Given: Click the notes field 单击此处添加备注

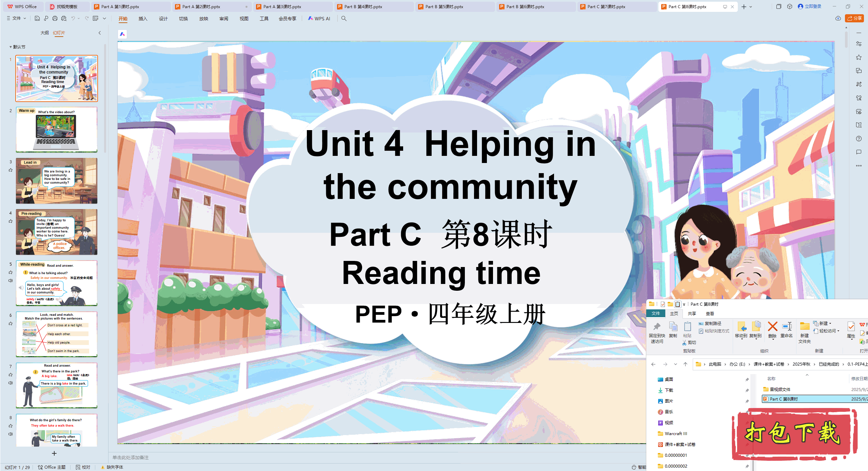Looking at the screenshot, I should pyautogui.click(x=131, y=457).
